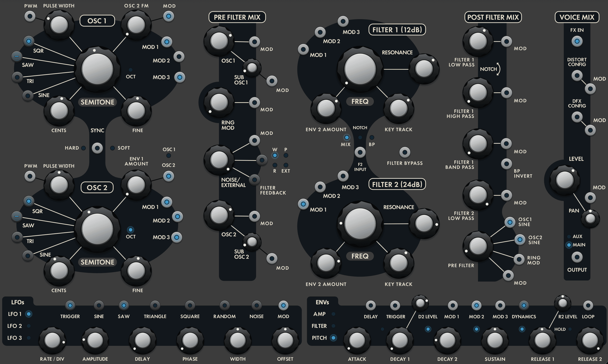Toggle OSC 1 PWM button
The image size is (608, 364).
click(x=30, y=16)
